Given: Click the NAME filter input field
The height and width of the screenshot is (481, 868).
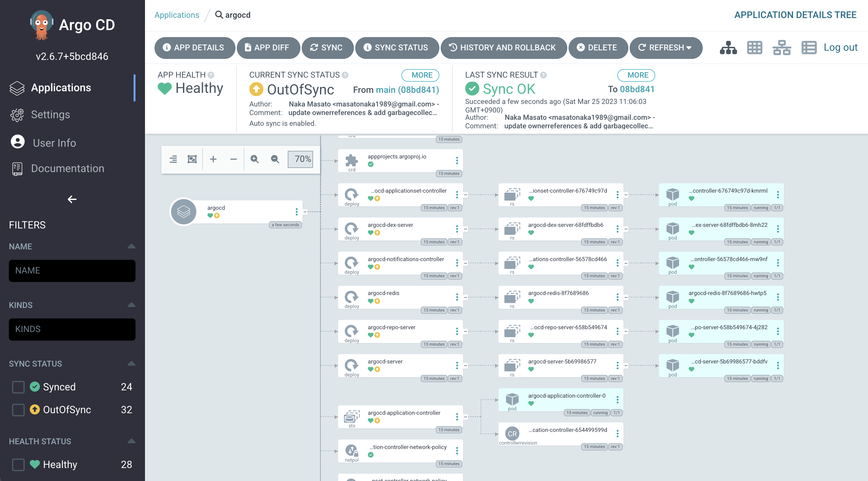Looking at the screenshot, I should coord(72,271).
